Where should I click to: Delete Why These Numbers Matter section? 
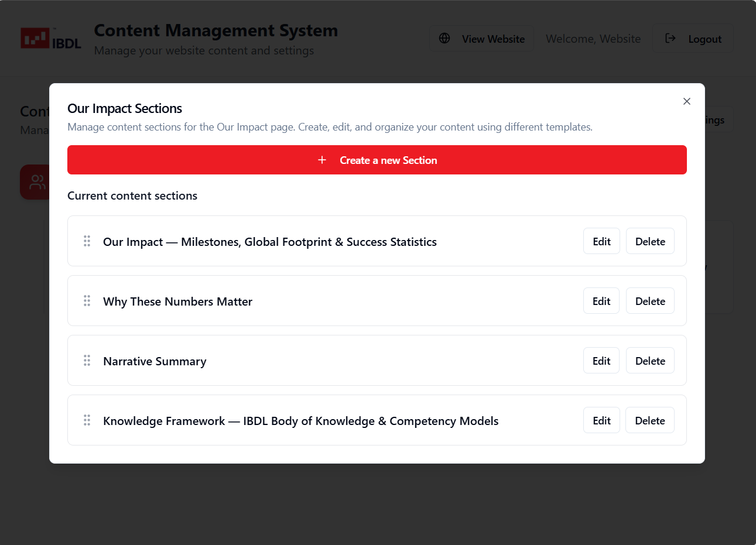tap(650, 301)
